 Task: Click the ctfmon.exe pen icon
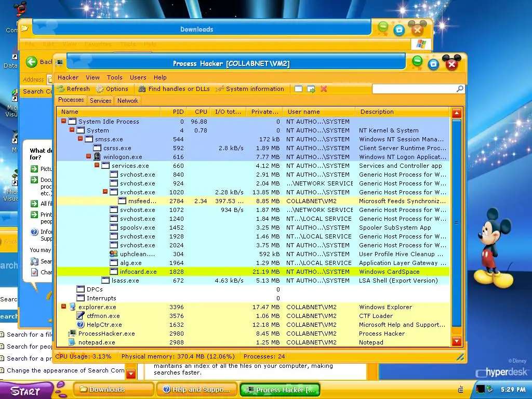[x=81, y=315]
